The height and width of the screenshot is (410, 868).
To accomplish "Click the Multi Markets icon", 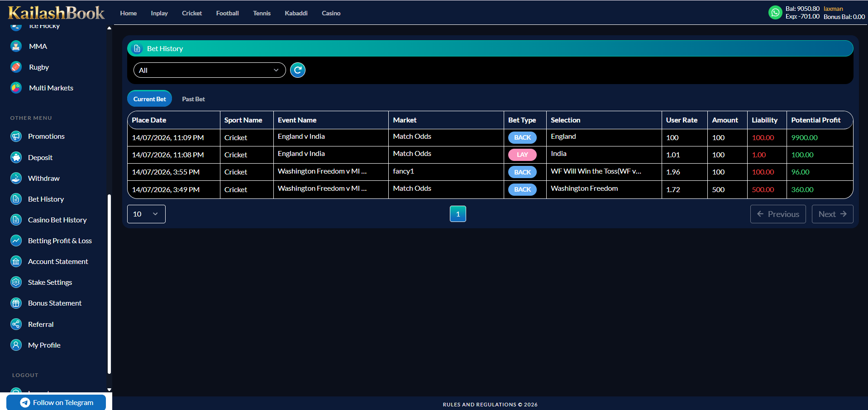I will [16, 88].
